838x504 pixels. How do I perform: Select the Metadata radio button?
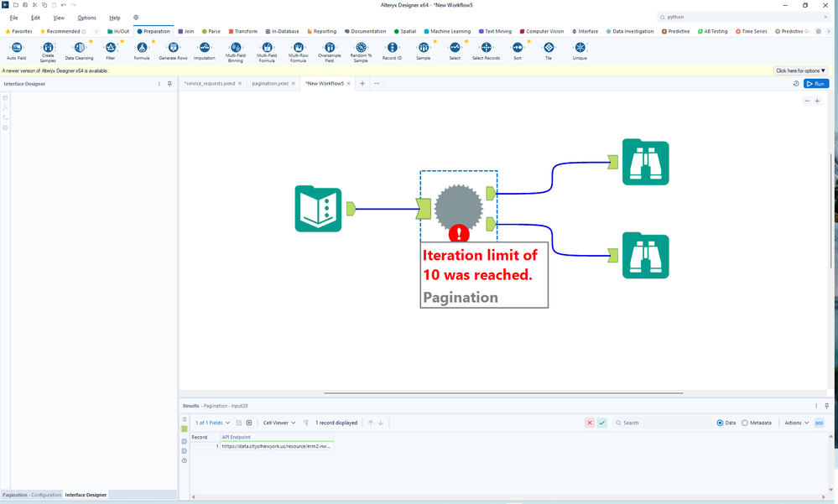745,423
